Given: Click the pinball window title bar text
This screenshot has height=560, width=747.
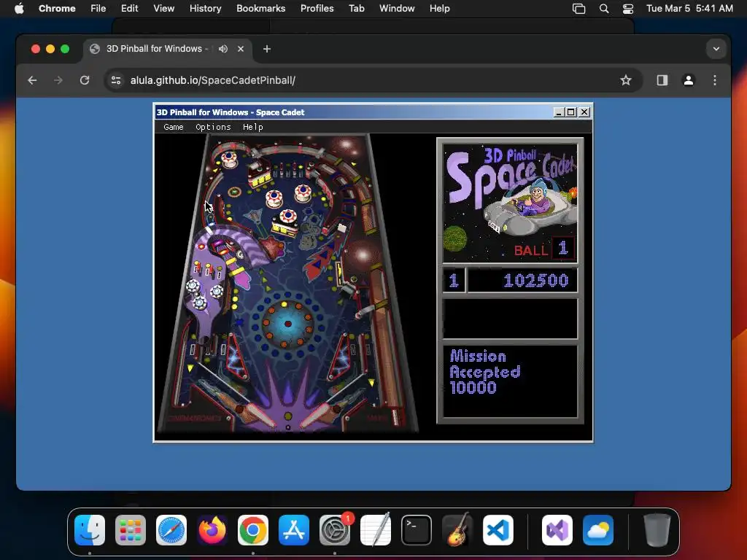Looking at the screenshot, I should 231,112.
